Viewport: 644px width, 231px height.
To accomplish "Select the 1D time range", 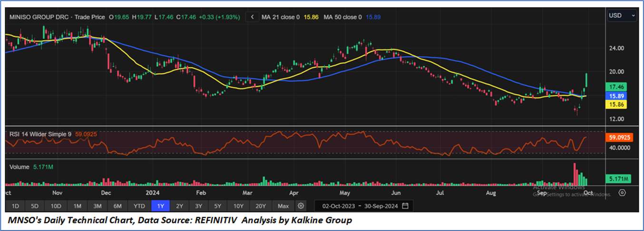I will pos(15,206).
